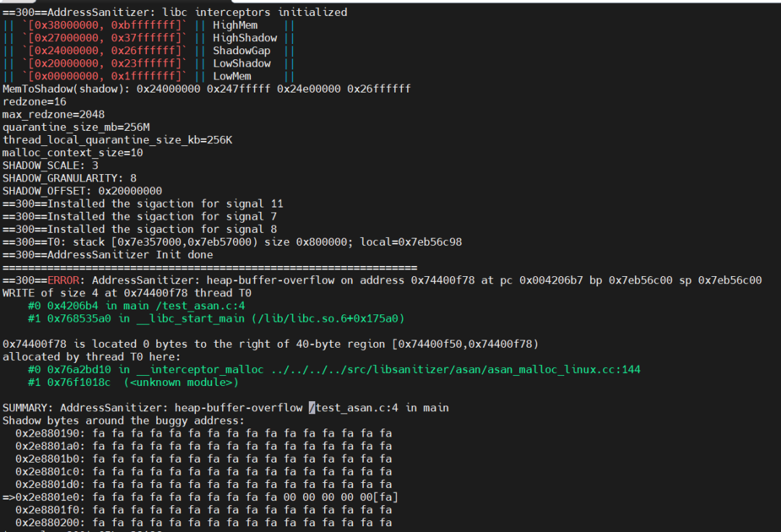
Task: Click shadow row 0x2e8801f0
Action: coord(204,510)
